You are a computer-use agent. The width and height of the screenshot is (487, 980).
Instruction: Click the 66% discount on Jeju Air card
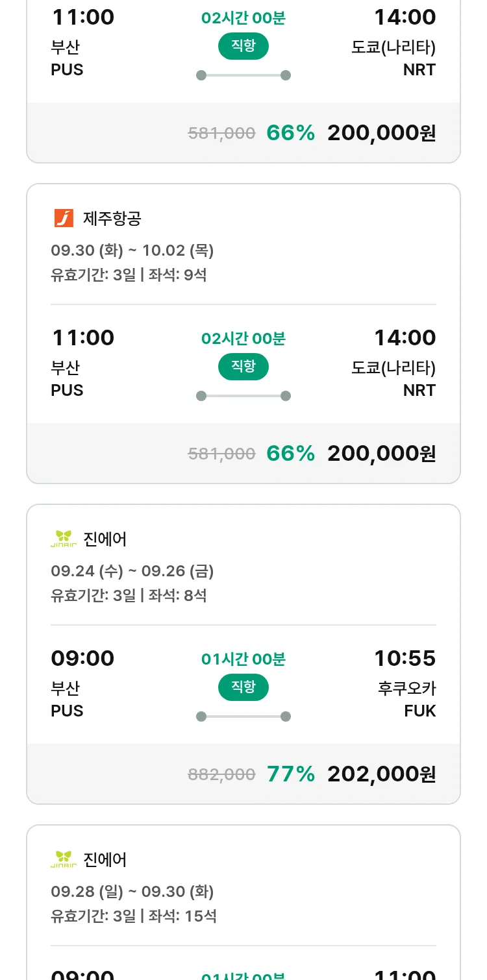point(290,454)
